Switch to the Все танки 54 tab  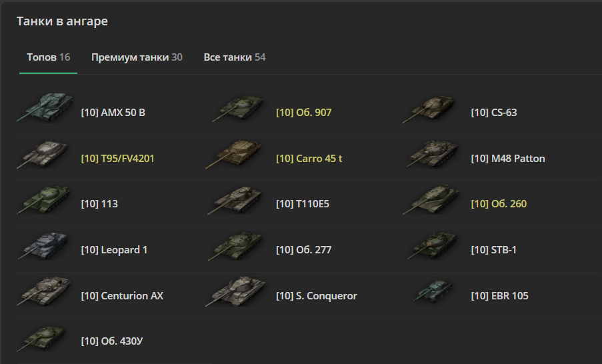point(234,57)
